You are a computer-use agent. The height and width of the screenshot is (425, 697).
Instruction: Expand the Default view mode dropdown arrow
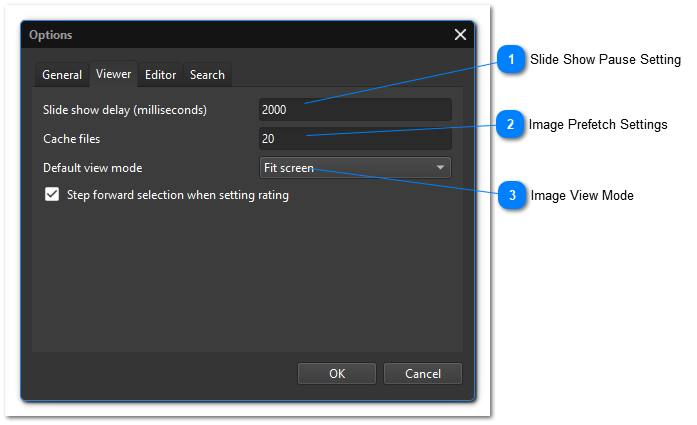pyautogui.click(x=440, y=168)
